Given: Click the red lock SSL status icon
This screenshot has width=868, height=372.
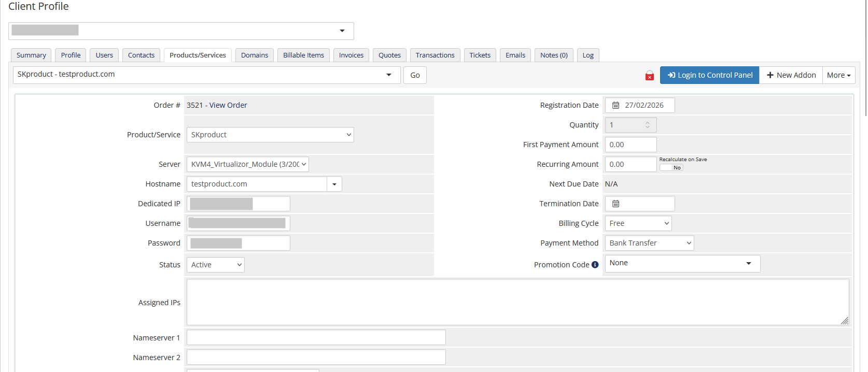Looking at the screenshot, I should pos(649,76).
